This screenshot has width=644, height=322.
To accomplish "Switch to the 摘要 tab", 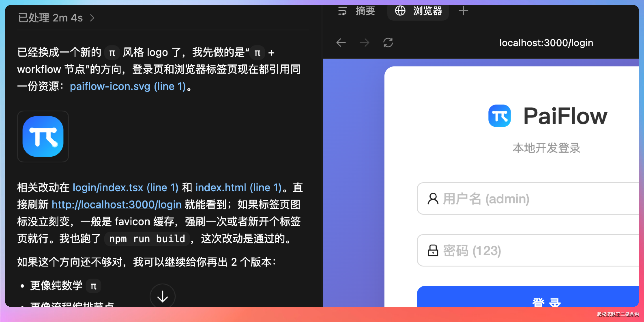I will 365,11.
